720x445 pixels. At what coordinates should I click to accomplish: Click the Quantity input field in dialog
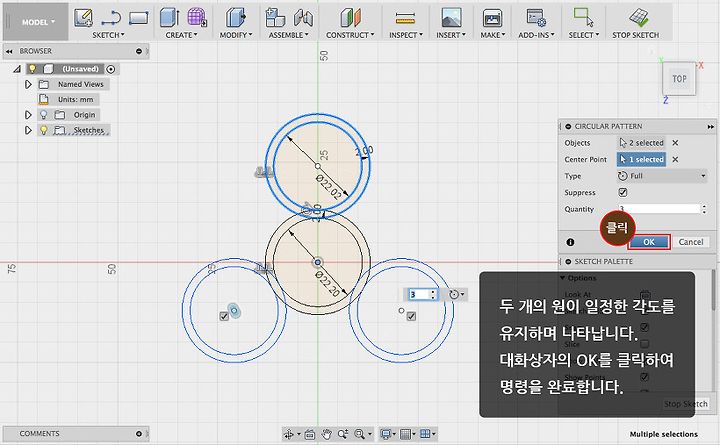tap(658, 209)
